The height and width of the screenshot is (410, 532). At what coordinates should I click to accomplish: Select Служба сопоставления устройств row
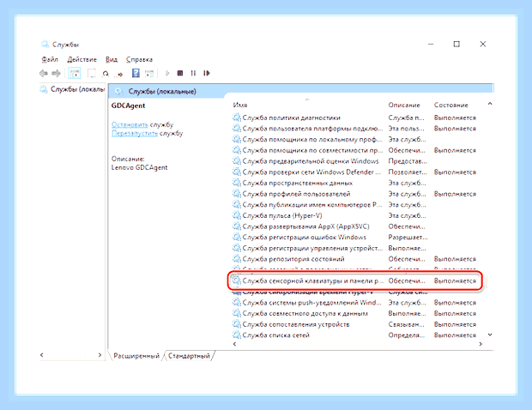click(x=354, y=324)
